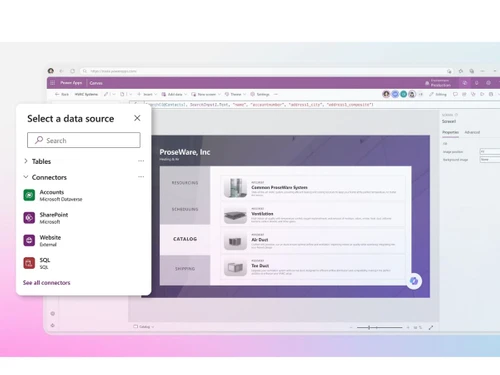
Task: Click the Accounts connector label
Action: click(x=52, y=192)
